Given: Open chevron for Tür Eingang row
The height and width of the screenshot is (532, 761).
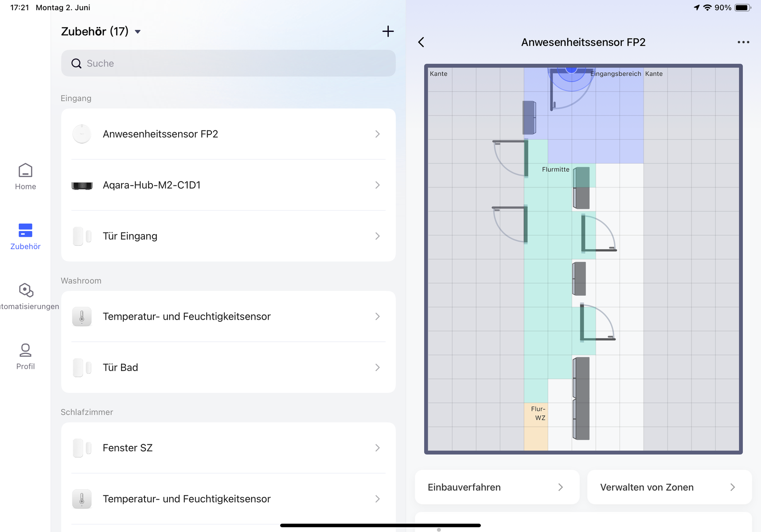Looking at the screenshot, I should (x=378, y=236).
